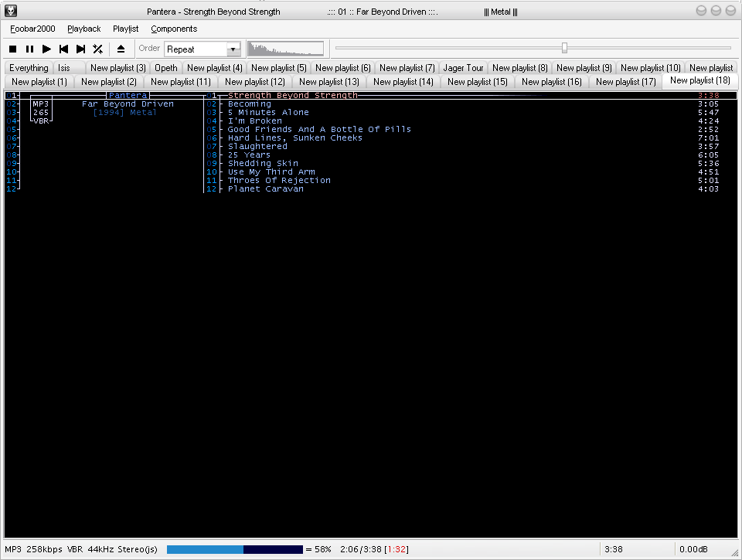
Task: Click the status bar progress bar
Action: coord(234,549)
